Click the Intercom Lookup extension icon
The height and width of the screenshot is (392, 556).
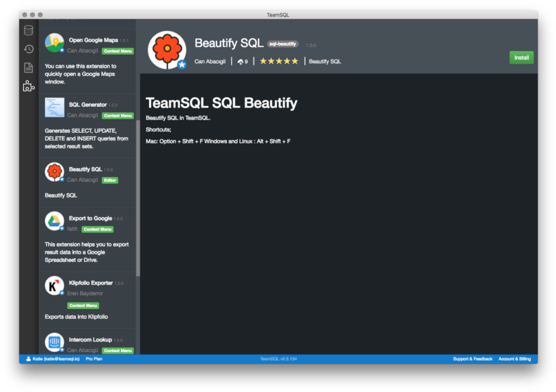[x=54, y=342]
